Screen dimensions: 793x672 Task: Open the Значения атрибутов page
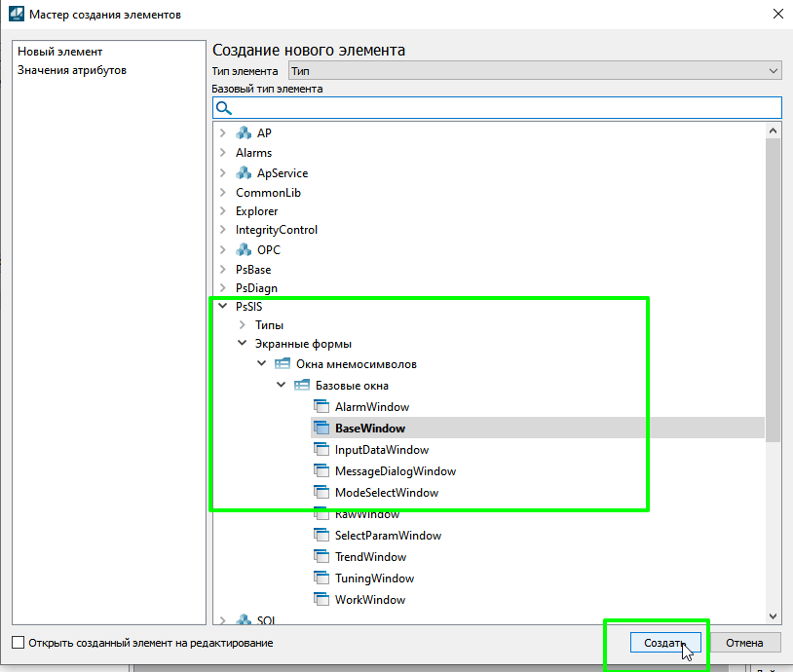click(71, 70)
